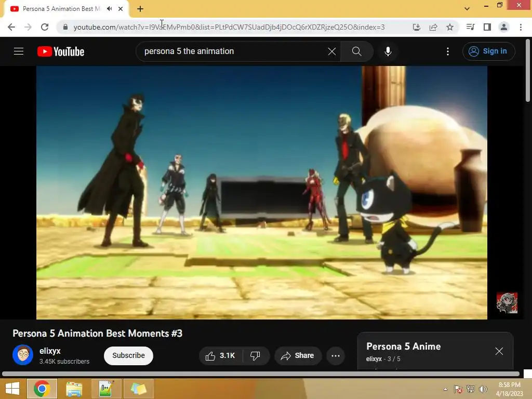Click the address bar URL
The height and width of the screenshot is (399, 532).
pyautogui.click(x=229, y=27)
